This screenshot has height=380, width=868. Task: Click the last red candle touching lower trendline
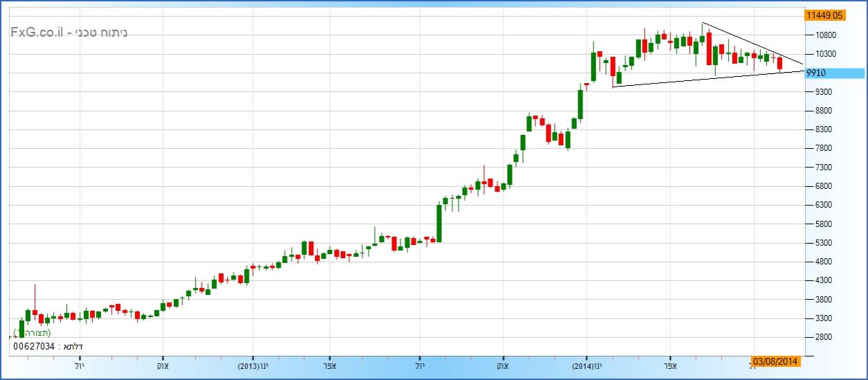780,64
